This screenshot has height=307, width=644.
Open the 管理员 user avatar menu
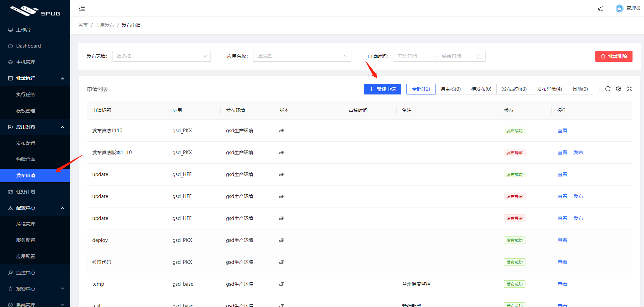(x=628, y=8)
